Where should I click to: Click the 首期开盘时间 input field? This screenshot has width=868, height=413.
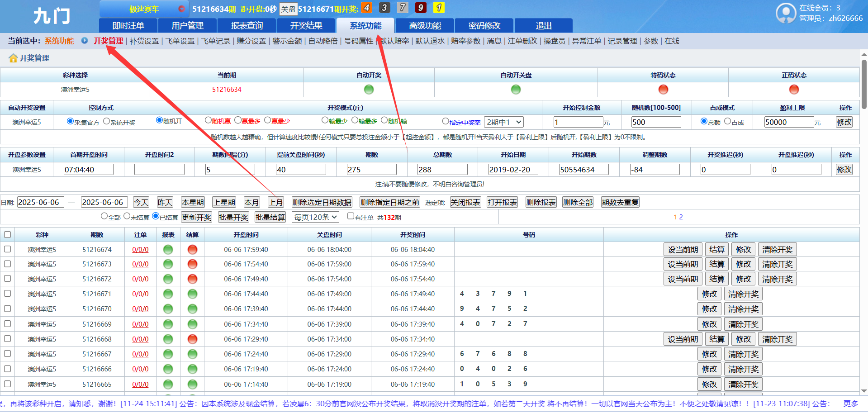[x=89, y=170]
